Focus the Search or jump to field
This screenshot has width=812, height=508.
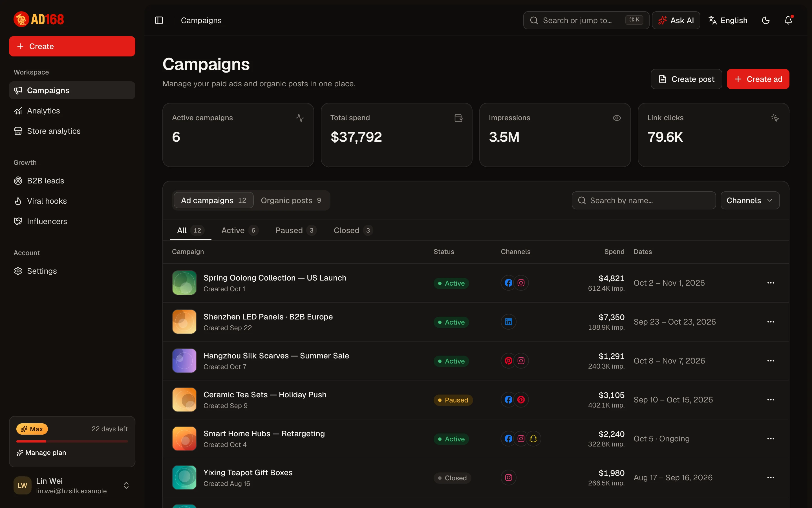tap(586, 21)
